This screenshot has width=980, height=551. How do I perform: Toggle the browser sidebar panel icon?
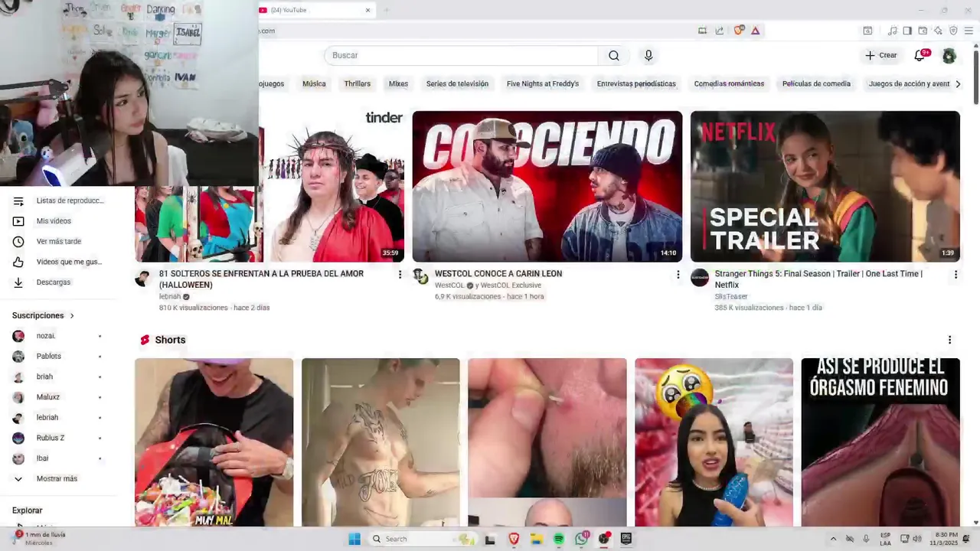coord(907,31)
